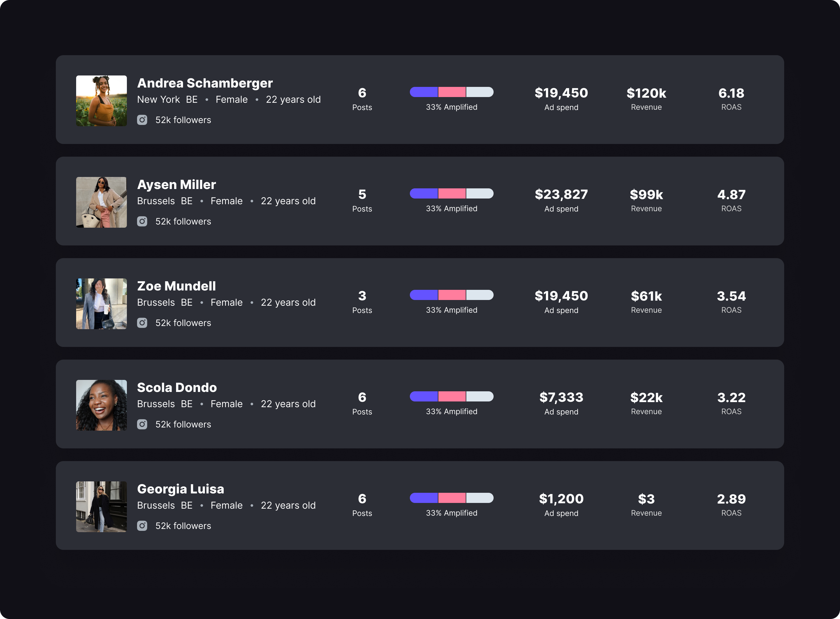The image size is (840, 619).
Task: Click the $3 revenue value
Action: pyautogui.click(x=646, y=499)
